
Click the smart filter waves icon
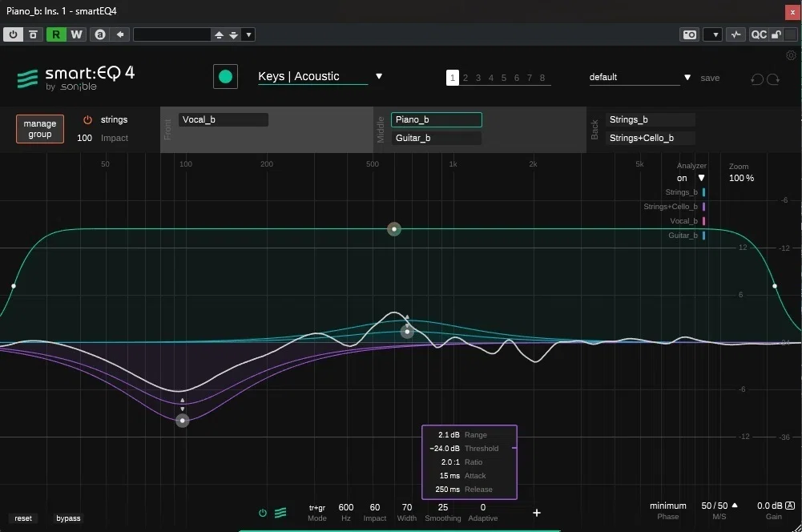coord(280,513)
